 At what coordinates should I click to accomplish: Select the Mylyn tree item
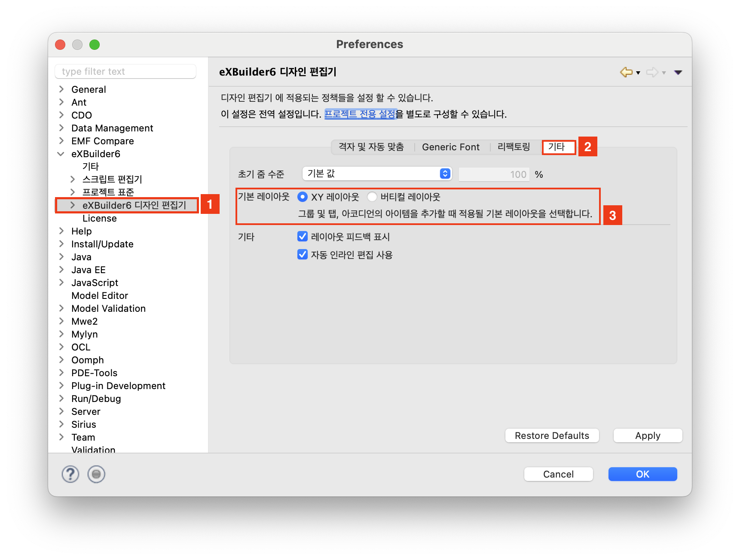84,334
